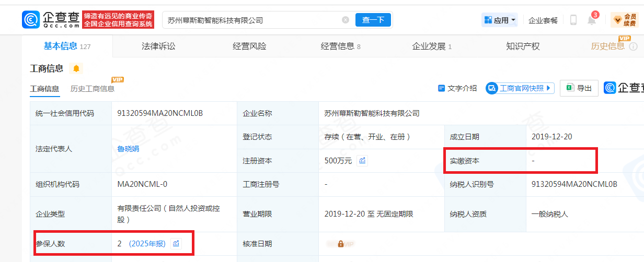Image resolution: width=644 pixels, height=262 pixels.
Task: Click the 2019-12-20 至 无固定期限 business term
Action: tap(369, 214)
